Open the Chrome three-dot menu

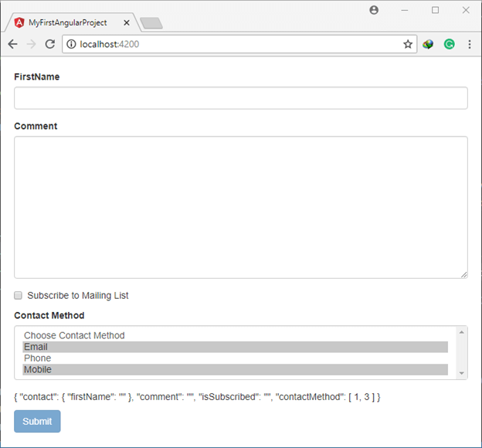pyautogui.click(x=470, y=44)
